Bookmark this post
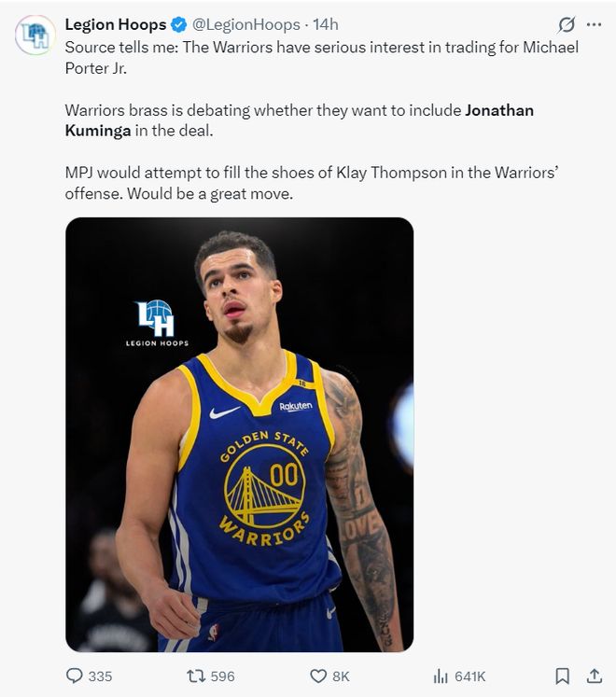 pos(563,676)
